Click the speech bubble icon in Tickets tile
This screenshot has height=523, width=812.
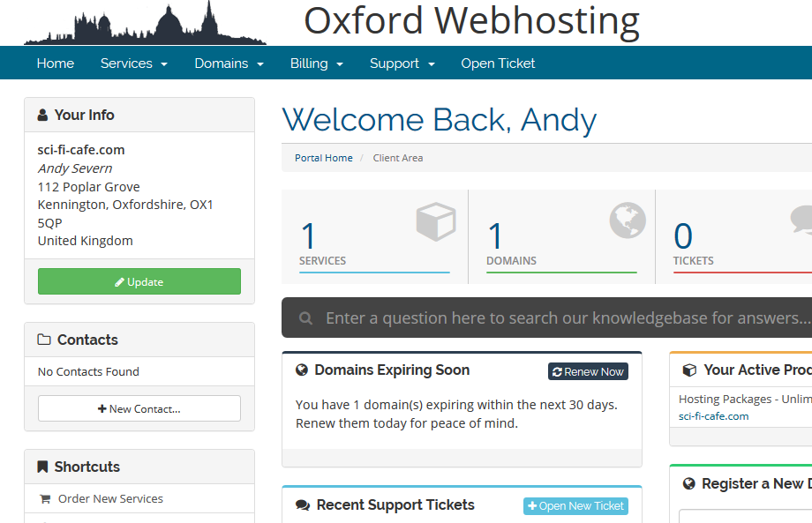(x=801, y=220)
